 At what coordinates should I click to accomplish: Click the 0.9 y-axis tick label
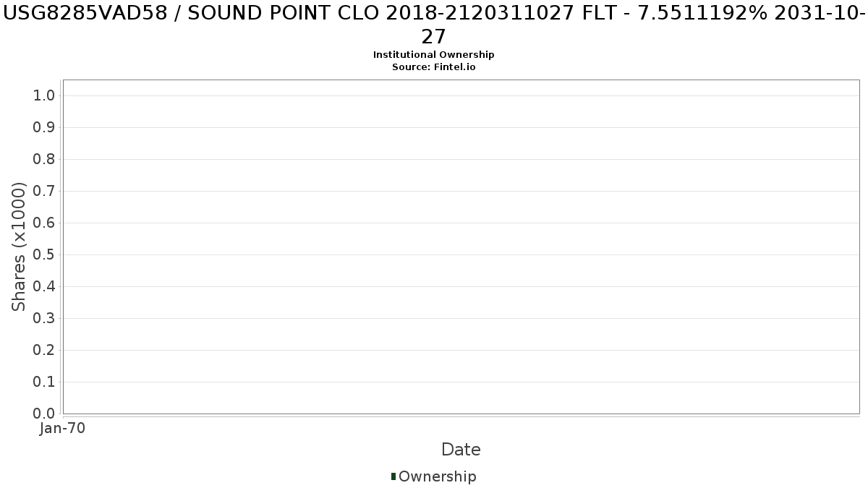click(x=44, y=128)
